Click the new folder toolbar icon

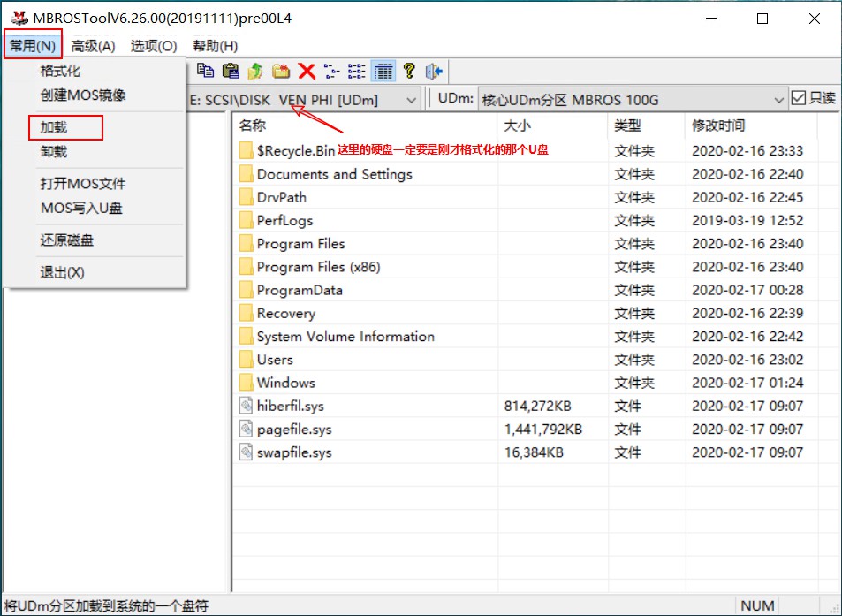tap(281, 71)
